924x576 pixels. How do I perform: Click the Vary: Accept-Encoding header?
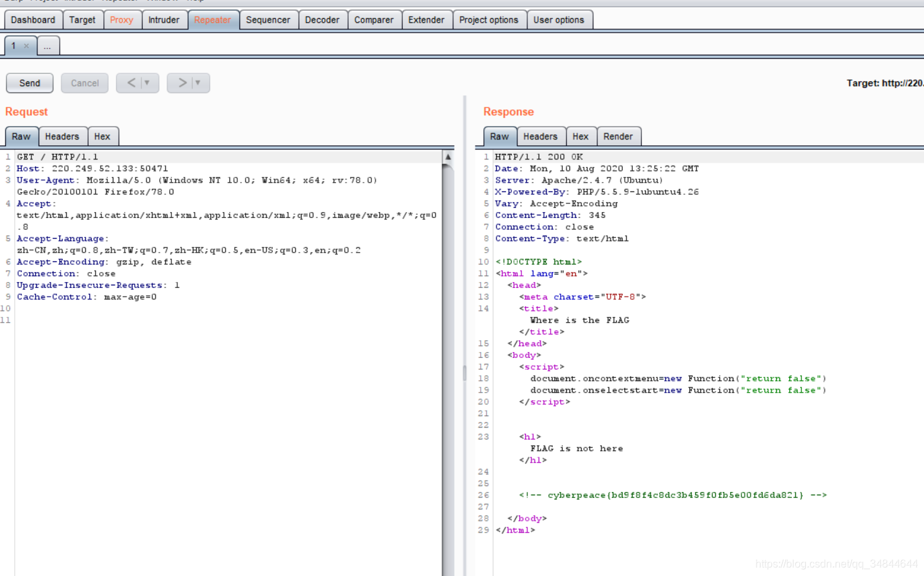pos(556,203)
